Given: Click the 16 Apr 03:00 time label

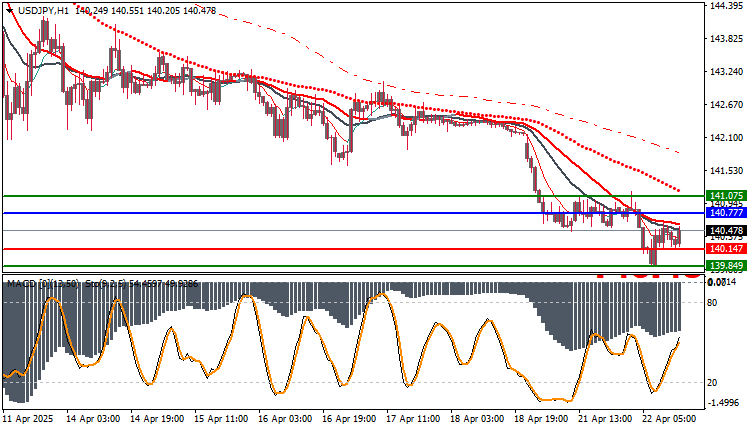Looking at the screenshot, I should 285,419.
